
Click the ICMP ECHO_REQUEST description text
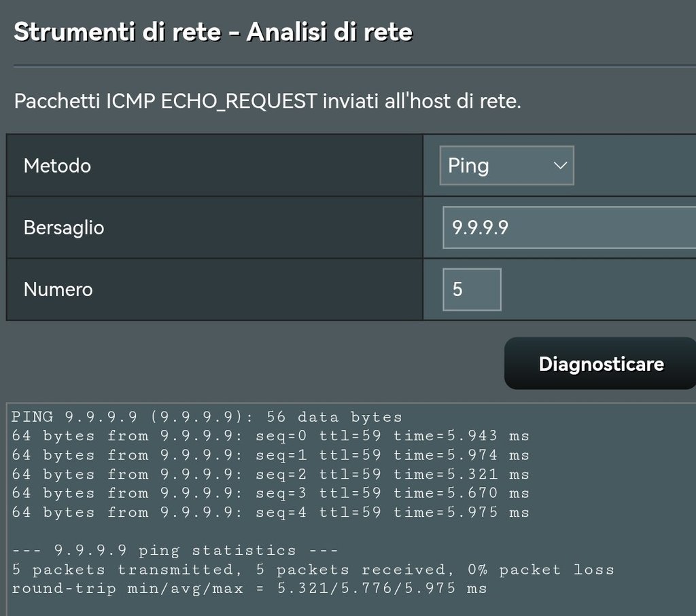[267, 102]
